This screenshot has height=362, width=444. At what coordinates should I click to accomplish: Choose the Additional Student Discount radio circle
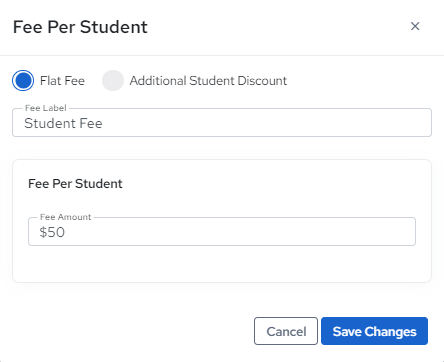(113, 80)
